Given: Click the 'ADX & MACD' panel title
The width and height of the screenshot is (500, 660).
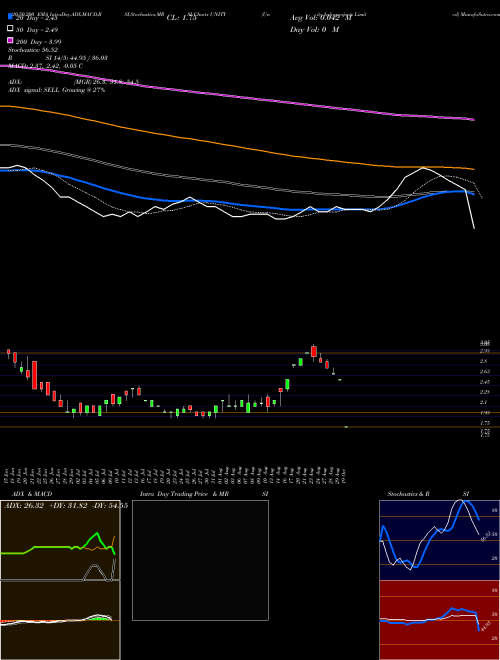Looking at the screenshot, I should click(32, 494).
